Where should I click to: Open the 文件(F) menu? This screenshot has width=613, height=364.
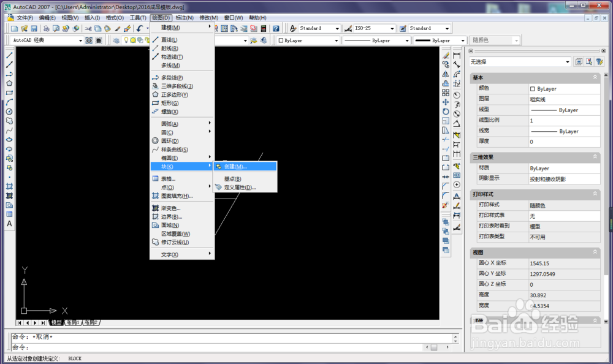pyautogui.click(x=25, y=18)
